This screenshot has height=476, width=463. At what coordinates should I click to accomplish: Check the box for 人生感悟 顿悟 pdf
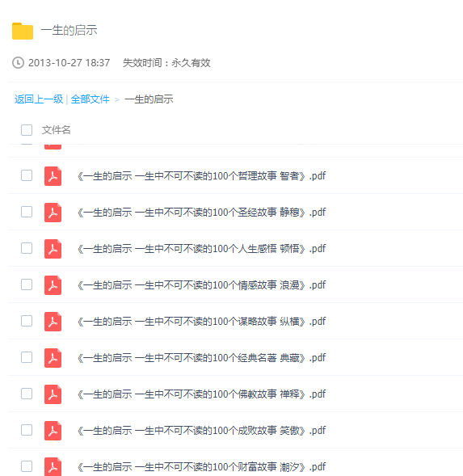click(x=27, y=248)
